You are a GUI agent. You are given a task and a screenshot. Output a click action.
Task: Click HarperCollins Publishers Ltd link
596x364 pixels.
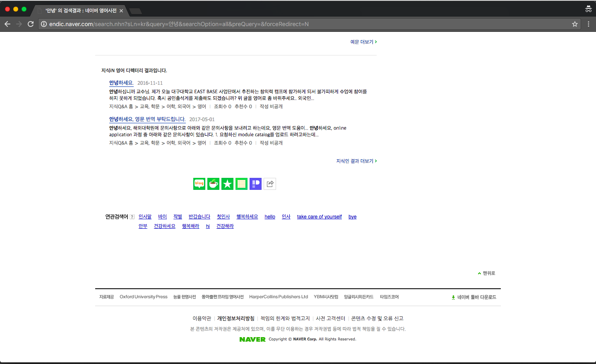pos(279,297)
